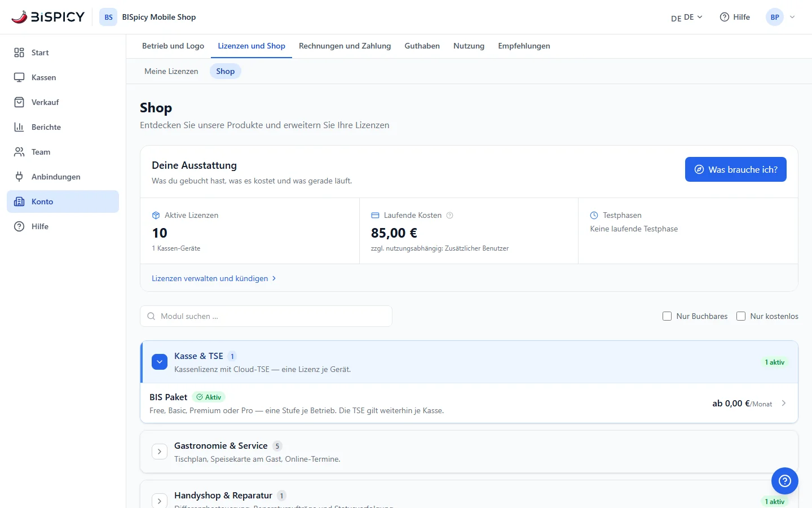Click the Anbindungen plug icon
This screenshot has height=508, width=812.
(x=19, y=177)
